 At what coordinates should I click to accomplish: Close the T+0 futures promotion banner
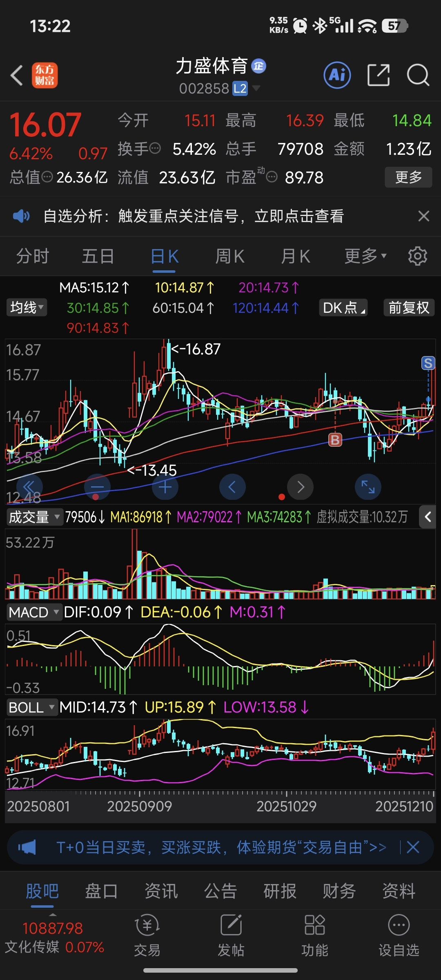413,847
